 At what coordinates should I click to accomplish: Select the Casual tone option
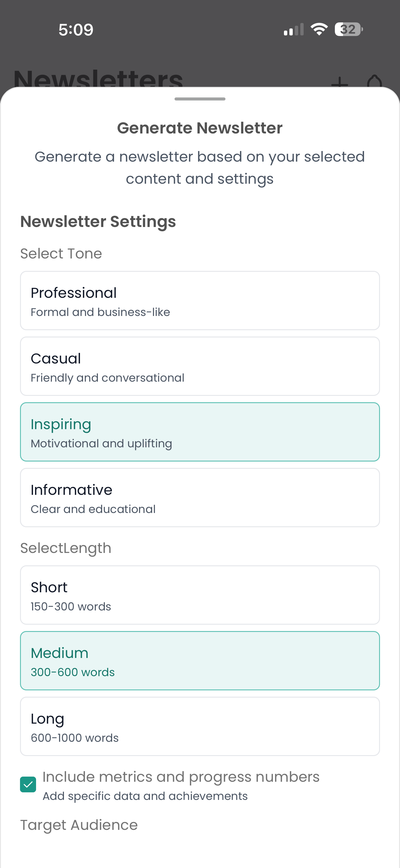click(x=200, y=366)
